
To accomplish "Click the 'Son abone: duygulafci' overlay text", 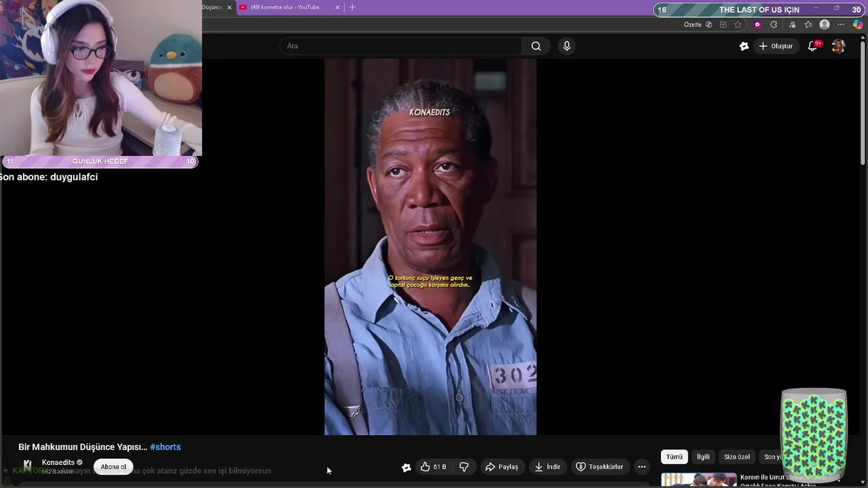I will (49, 177).
